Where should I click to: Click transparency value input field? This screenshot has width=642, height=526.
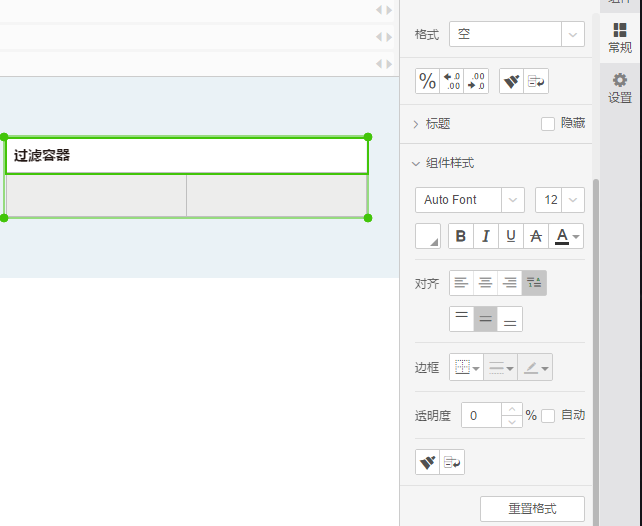[x=481, y=415]
